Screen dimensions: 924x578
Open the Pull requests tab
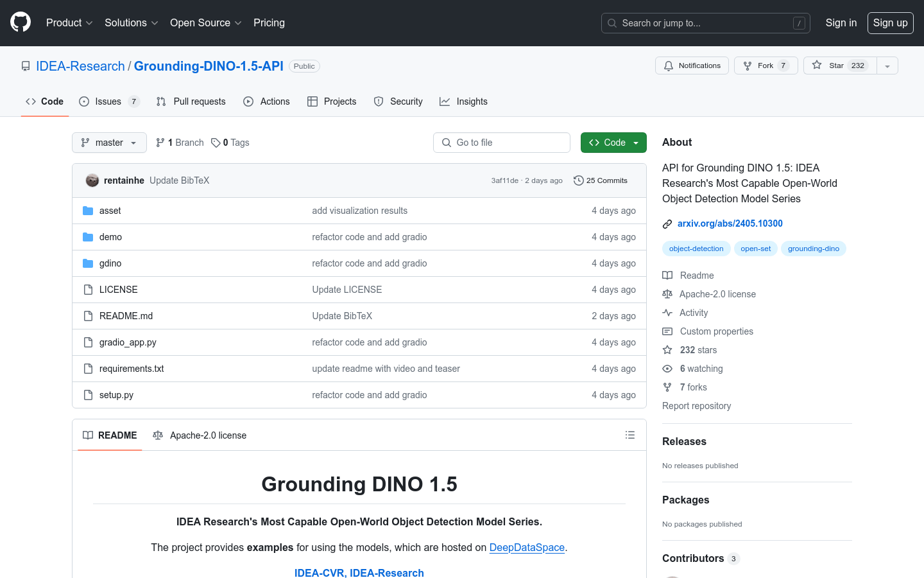coord(191,101)
